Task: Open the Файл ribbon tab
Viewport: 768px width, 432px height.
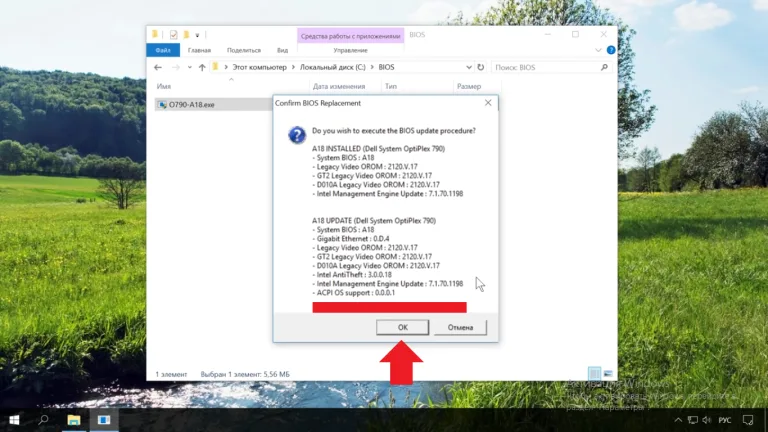Action: [x=163, y=50]
